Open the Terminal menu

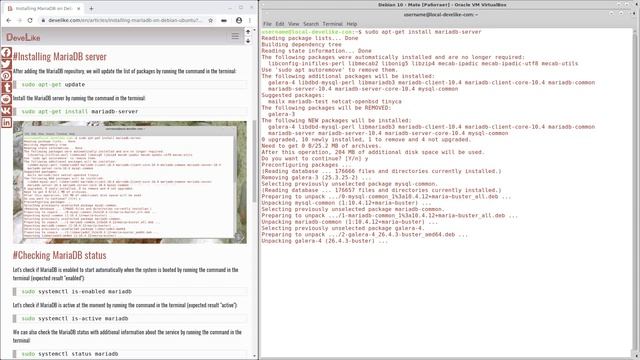(x=333, y=24)
